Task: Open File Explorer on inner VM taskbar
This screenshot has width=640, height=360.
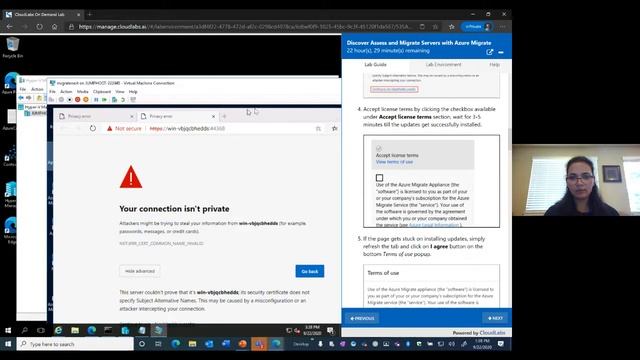Action: tap(75, 330)
